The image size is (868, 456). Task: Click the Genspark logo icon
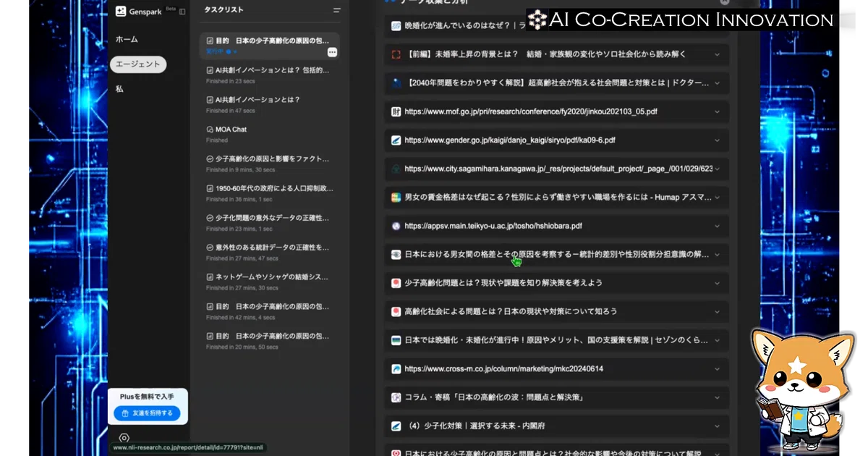point(120,11)
